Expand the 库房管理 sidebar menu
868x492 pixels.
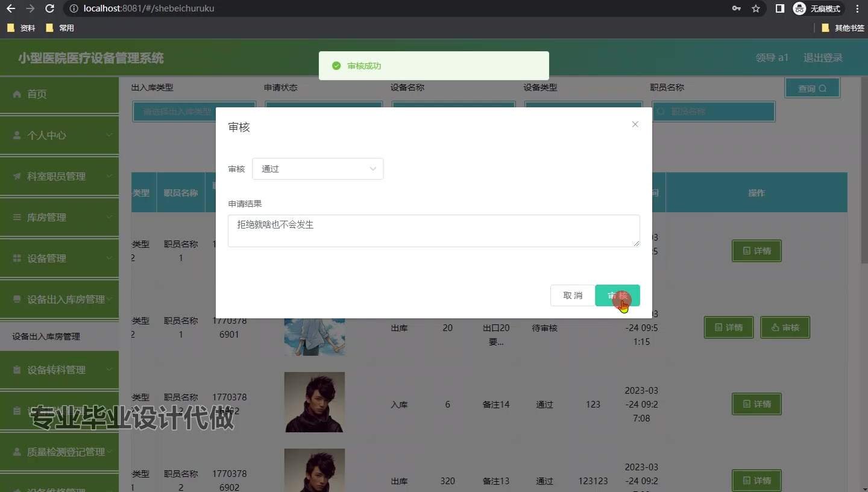point(59,217)
